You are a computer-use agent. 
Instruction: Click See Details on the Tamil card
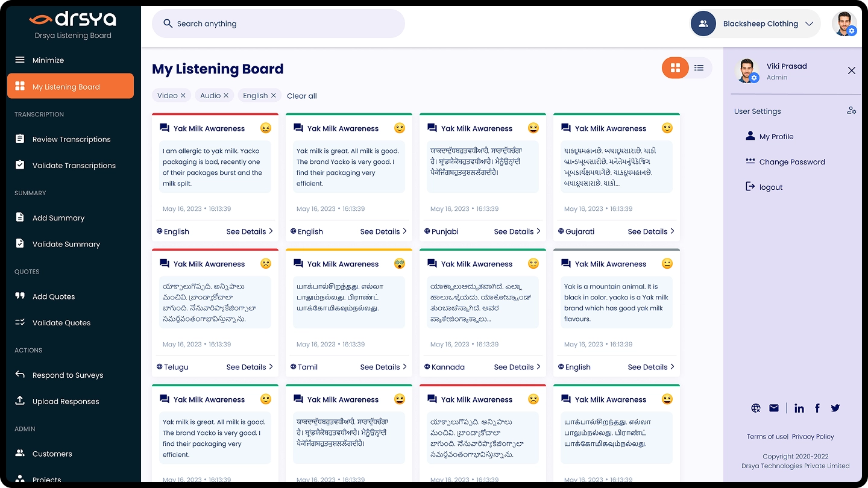383,367
